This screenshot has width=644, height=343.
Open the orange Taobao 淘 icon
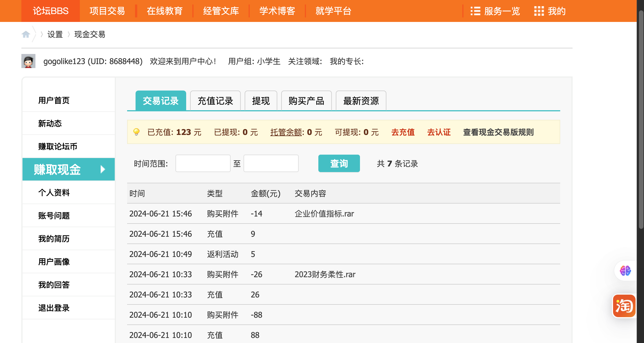click(x=624, y=306)
